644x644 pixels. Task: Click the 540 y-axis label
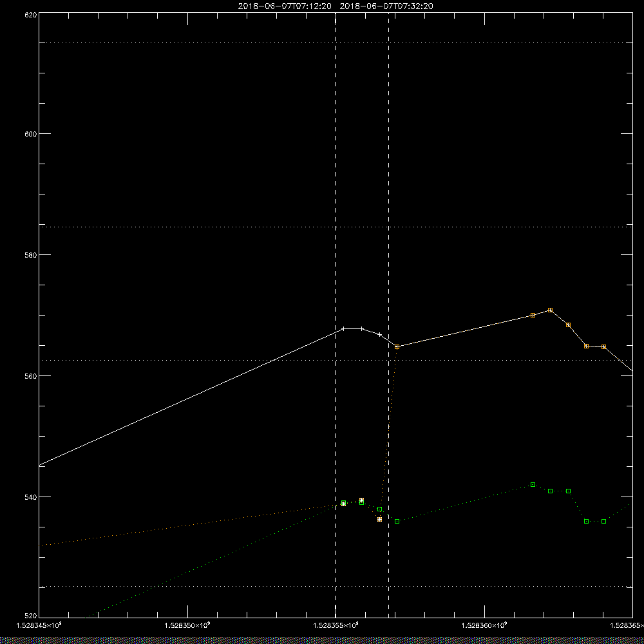31,497
